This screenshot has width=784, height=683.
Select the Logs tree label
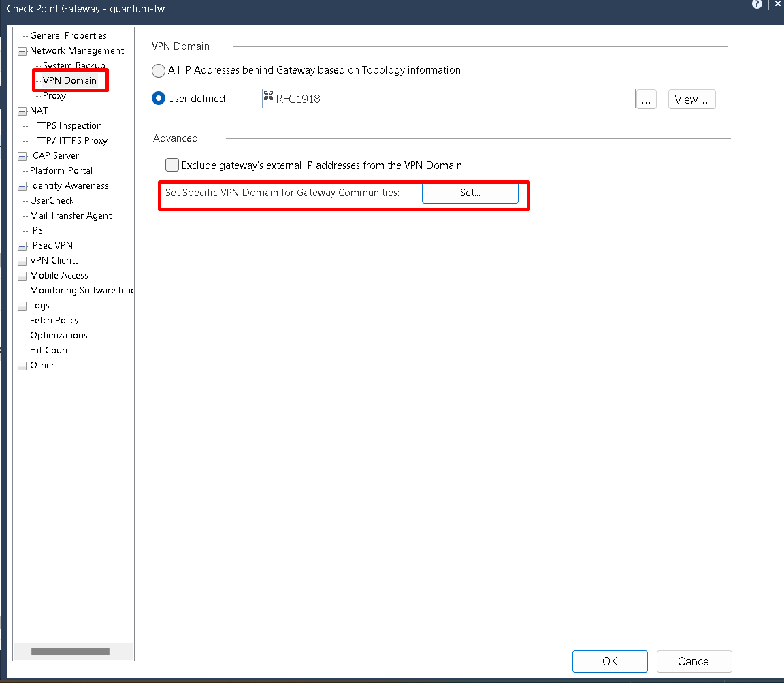point(39,306)
